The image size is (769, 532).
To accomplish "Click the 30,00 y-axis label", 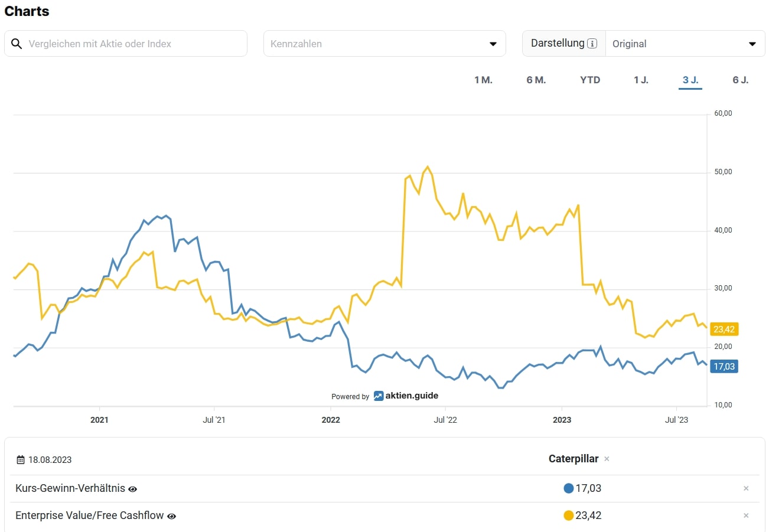I will tap(723, 288).
